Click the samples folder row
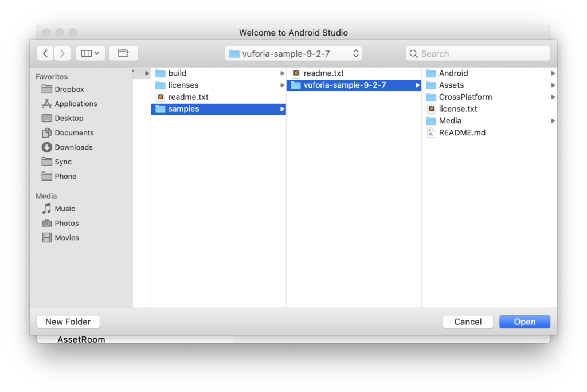The image size is (587, 392). [218, 109]
